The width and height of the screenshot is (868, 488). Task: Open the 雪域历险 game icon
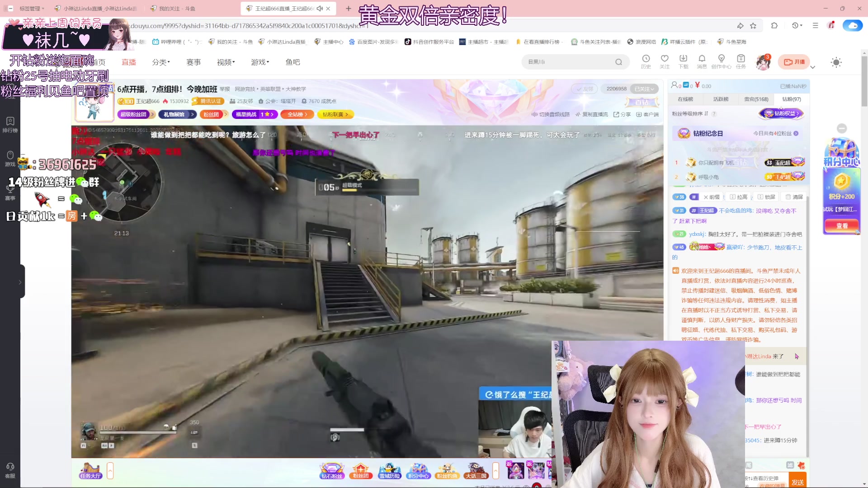390,470
